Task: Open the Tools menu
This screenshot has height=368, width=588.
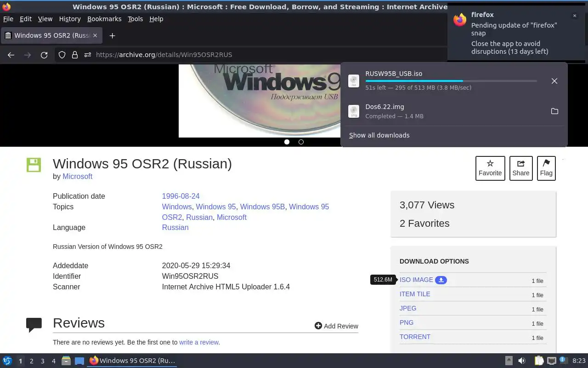Action: click(x=136, y=19)
